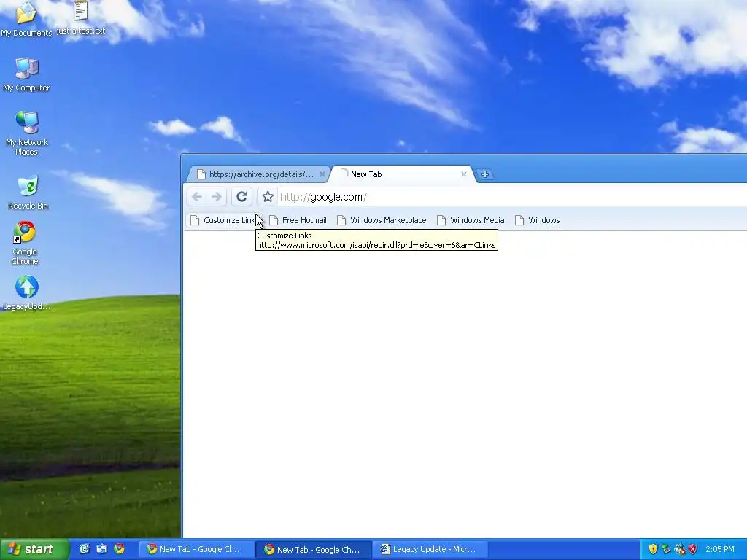Image resolution: width=747 pixels, height=560 pixels.
Task: Open the Windows Marketplace bookmark
Action: (x=382, y=220)
